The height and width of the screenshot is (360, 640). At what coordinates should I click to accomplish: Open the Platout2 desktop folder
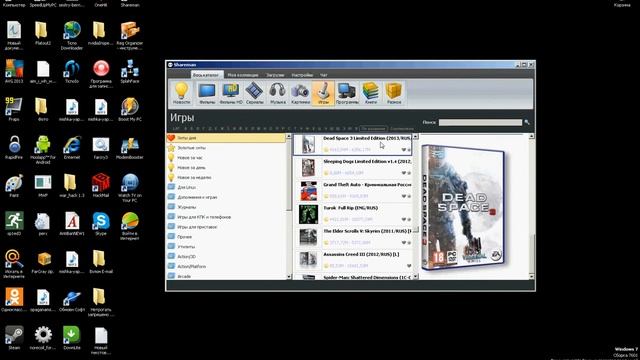pyautogui.click(x=42, y=33)
